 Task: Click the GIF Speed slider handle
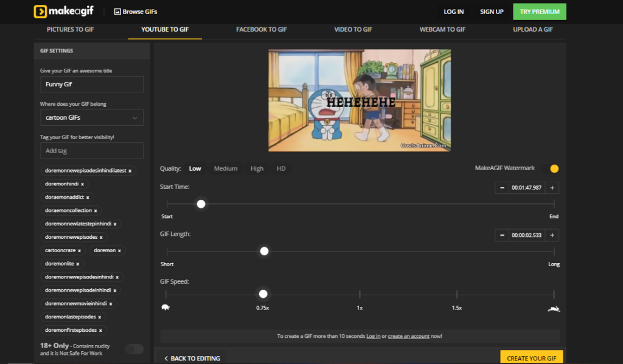click(263, 294)
